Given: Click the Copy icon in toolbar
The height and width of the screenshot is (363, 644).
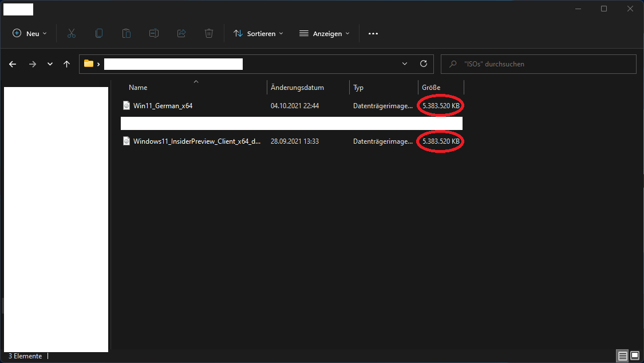Looking at the screenshot, I should pos(99,34).
